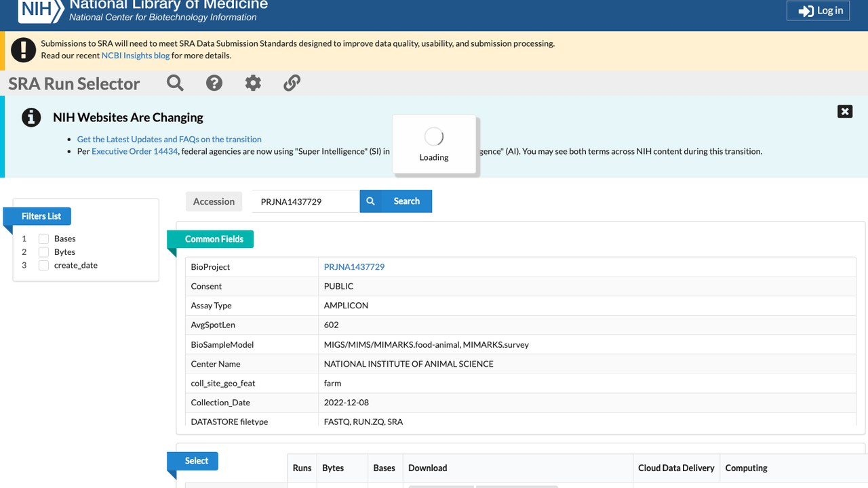Click the Runs column header
The image size is (868, 488).
[x=302, y=468]
